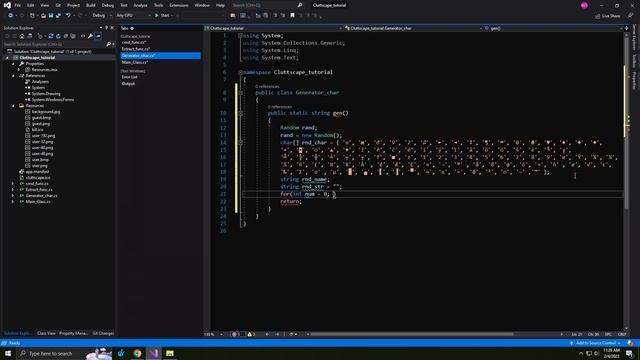Collapse the References tree node
The width and height of the screenshot is (640, 360).
pyautogui.click(x=13, y=76)
